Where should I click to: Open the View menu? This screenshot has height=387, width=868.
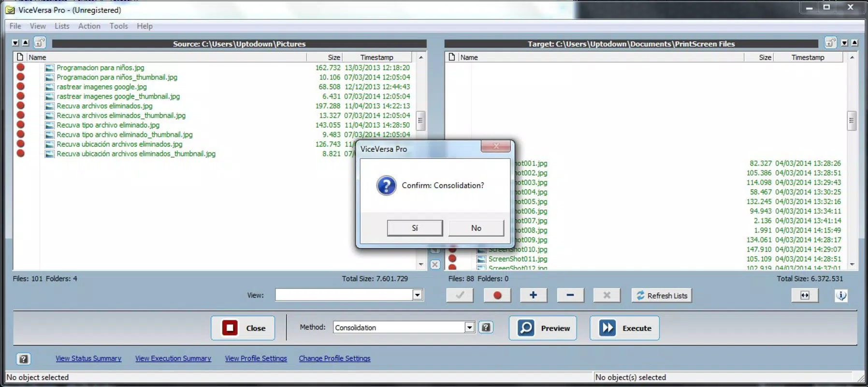38,26
